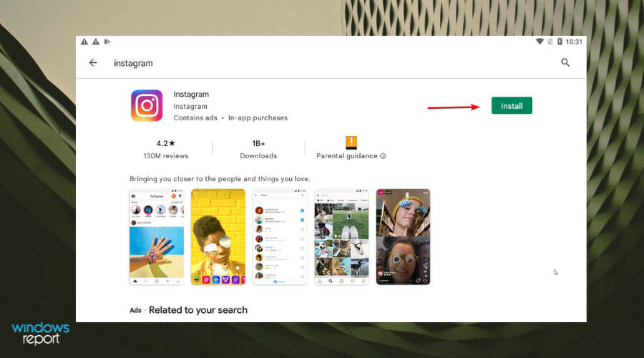
Task: Open the Instagram developer name under the title
Action: pos(190,107)
